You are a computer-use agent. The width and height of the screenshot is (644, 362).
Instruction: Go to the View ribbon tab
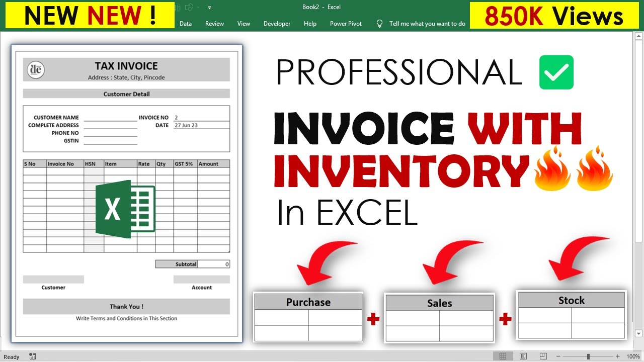[244, 24]
